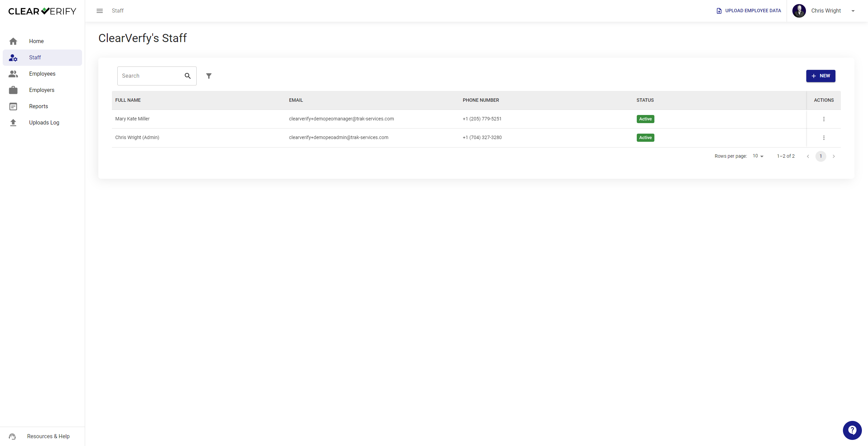
Task: Open the Reports section
Action: [x=42, y=106]
